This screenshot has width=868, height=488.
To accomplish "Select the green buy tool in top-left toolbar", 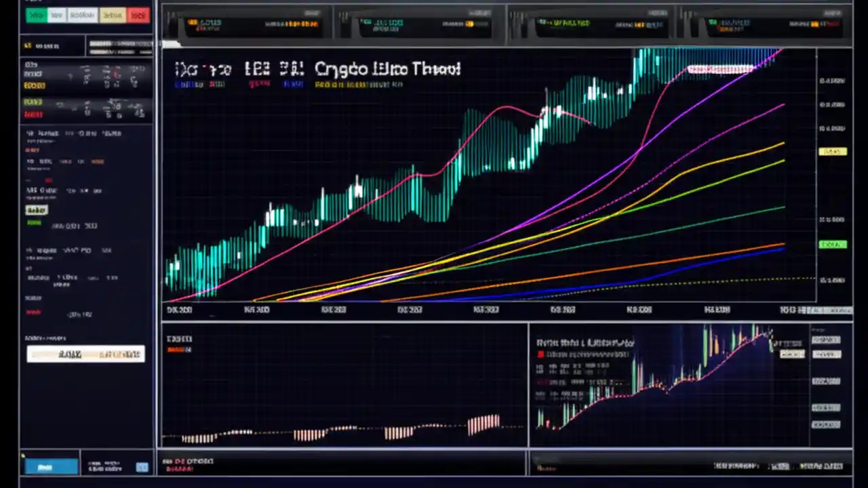I will click(x=37, y=15).
